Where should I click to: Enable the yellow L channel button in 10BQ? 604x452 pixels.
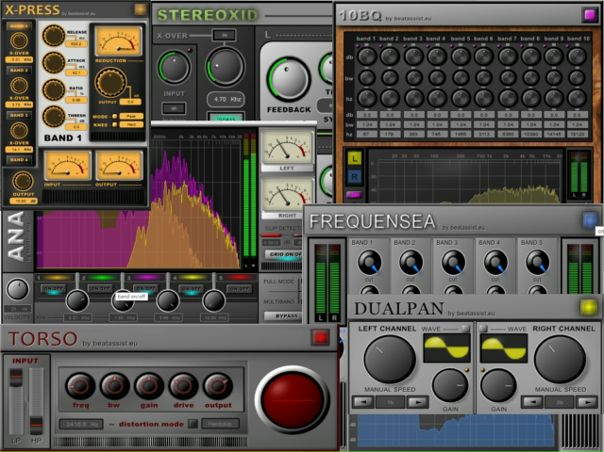pos(355,158)
